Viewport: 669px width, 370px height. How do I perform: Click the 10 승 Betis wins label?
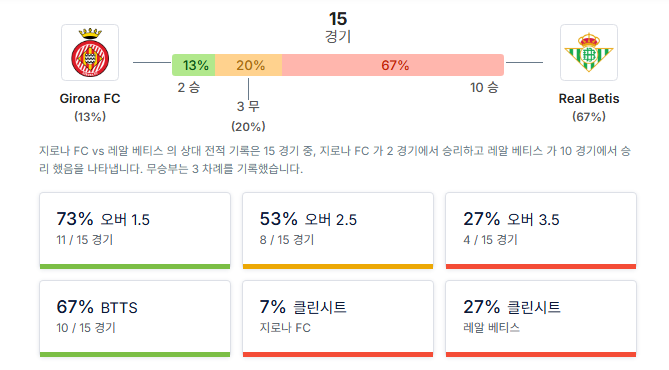click(x=484, y=87)
